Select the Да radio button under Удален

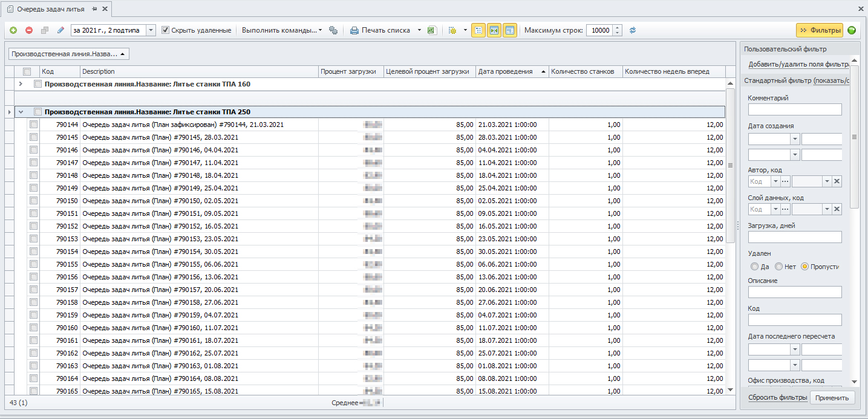pos(754,267)
